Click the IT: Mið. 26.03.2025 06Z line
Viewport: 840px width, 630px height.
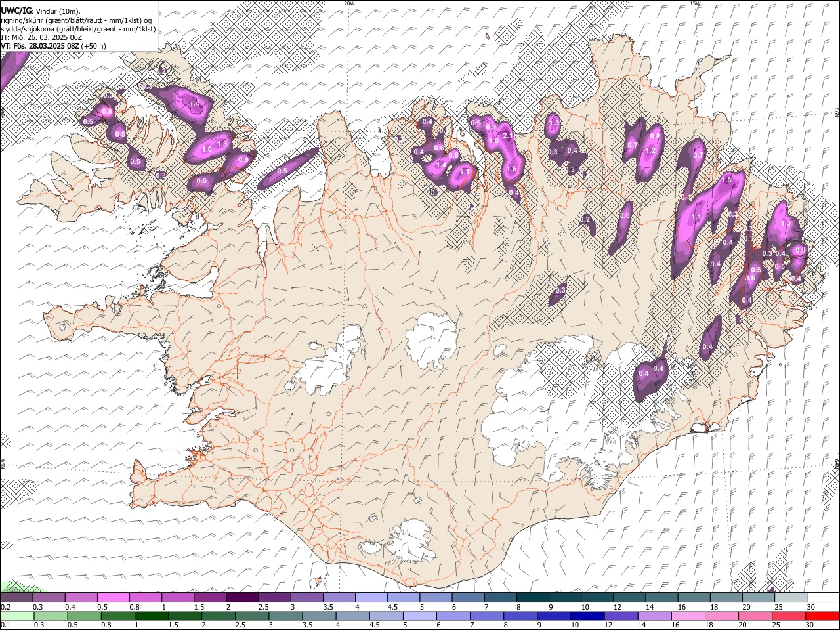(41, 37)
